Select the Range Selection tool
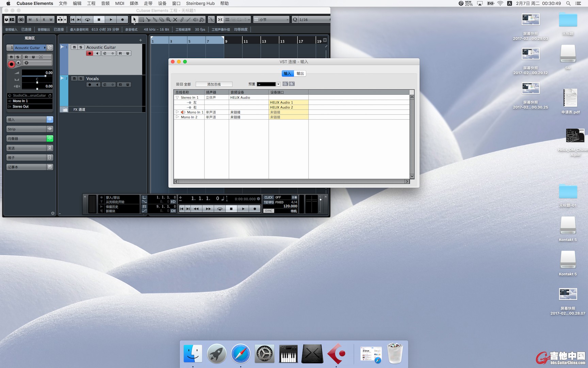 pyautogui.click(x=142, y=20)
